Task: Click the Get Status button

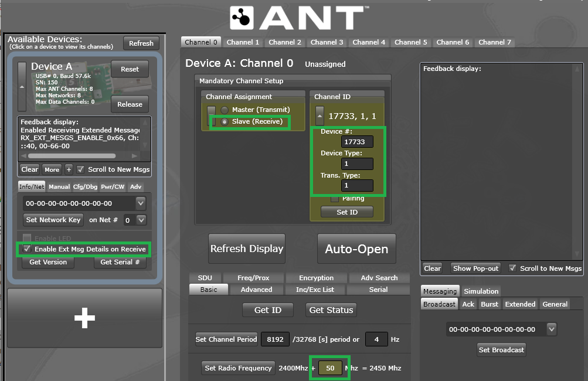Action: pos(331,310)
